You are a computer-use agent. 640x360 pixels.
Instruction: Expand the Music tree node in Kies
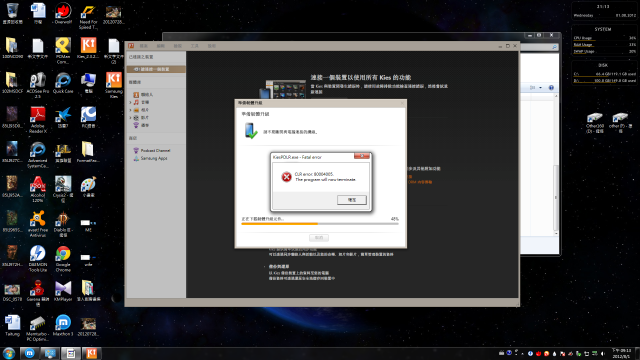pyautogui.click(x=130, y=102)
